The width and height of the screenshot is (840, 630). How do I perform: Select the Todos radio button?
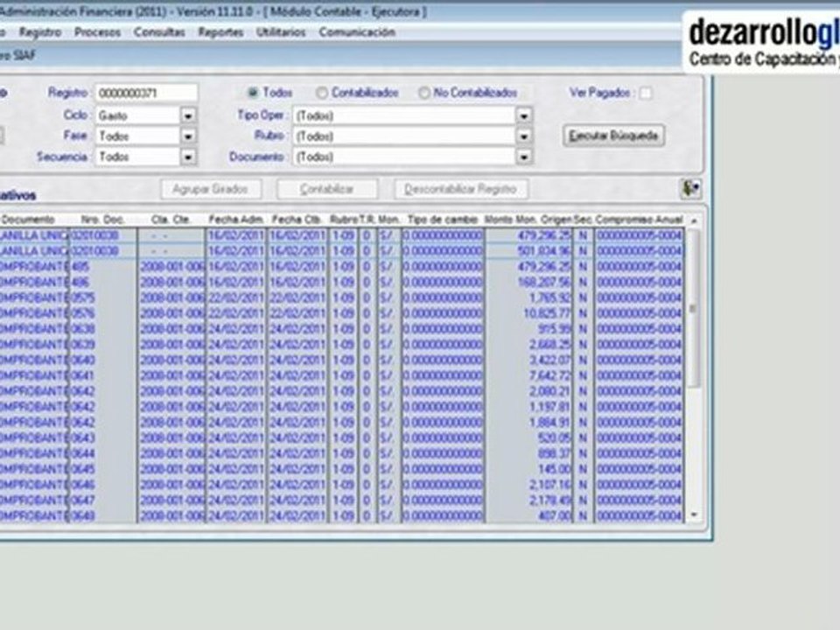point(253,93)
